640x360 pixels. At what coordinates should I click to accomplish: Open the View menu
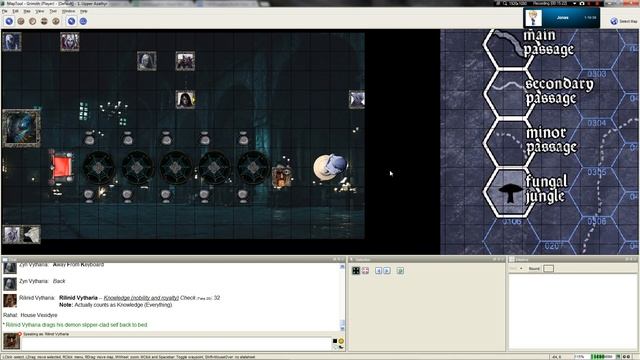coord(40,11)
